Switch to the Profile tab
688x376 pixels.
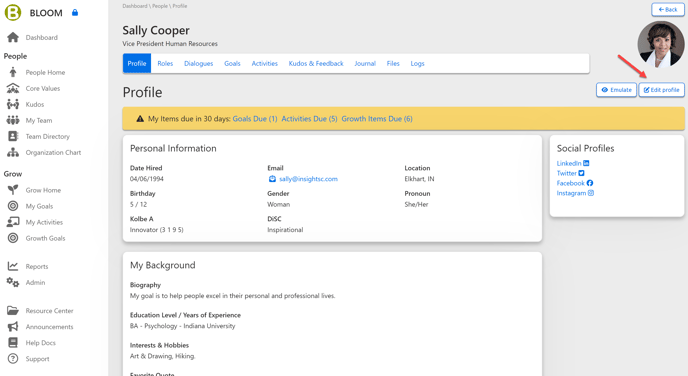137,63
